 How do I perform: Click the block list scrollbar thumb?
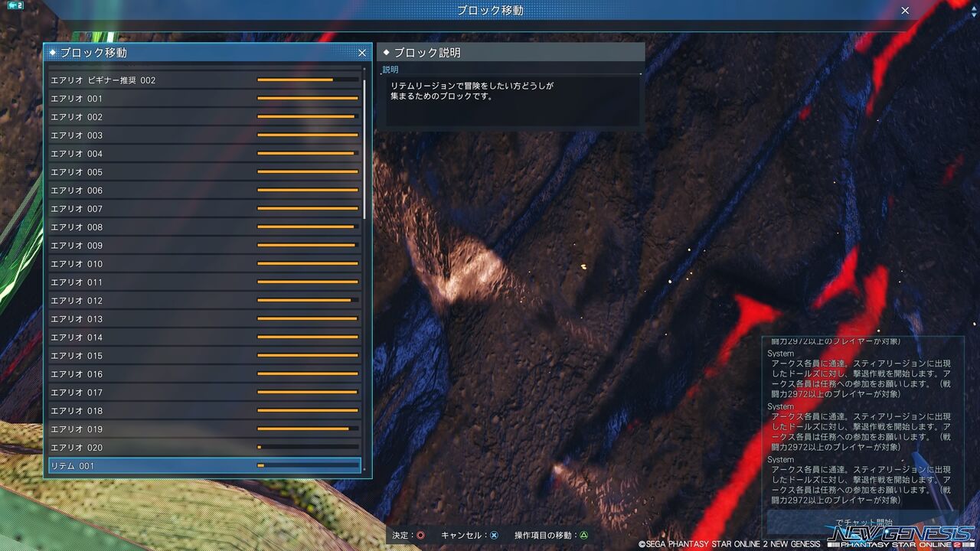point(364,149)
